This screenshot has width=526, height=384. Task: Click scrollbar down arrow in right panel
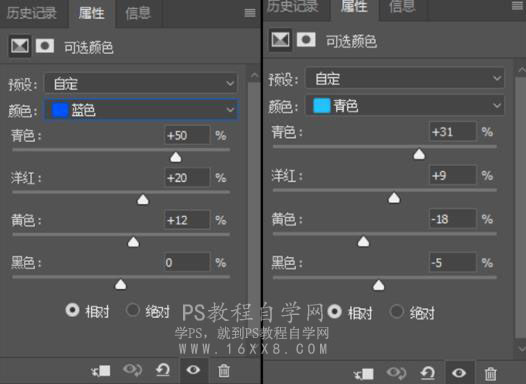pyautogui.click(x=521, y=348)
